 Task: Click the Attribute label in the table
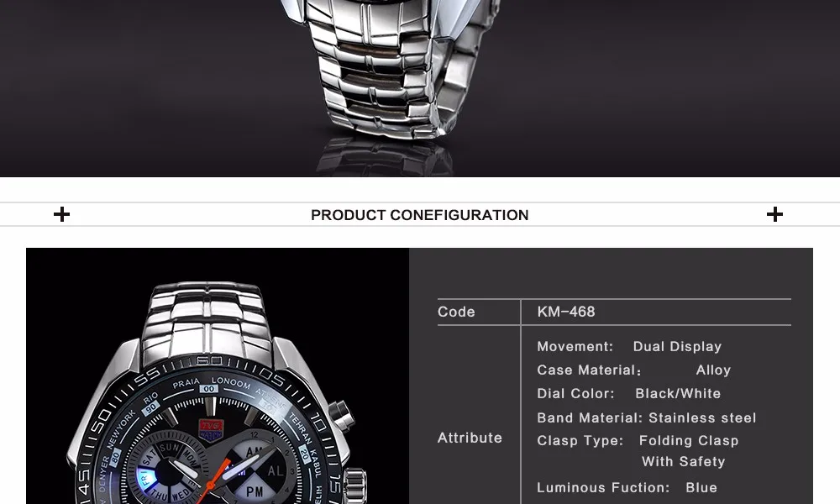point(470,438)
